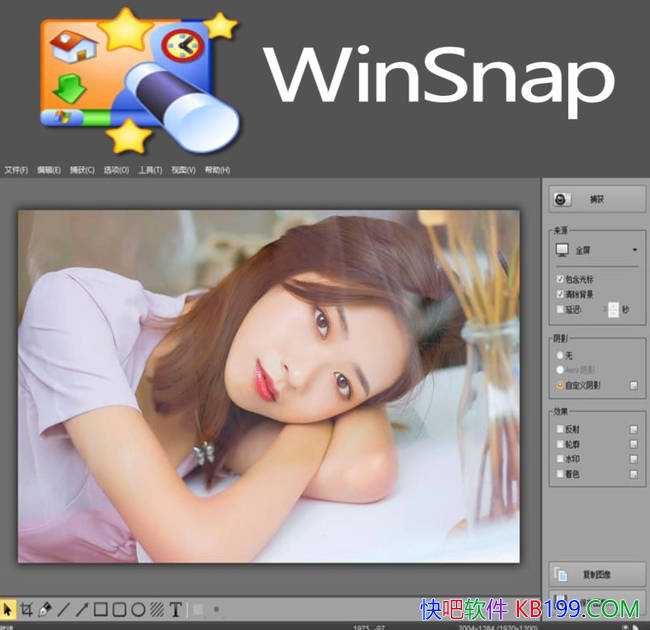Open the tool color swatch
Image resolution: width=650 pixels, height=630 pixels.
[198, 610]
